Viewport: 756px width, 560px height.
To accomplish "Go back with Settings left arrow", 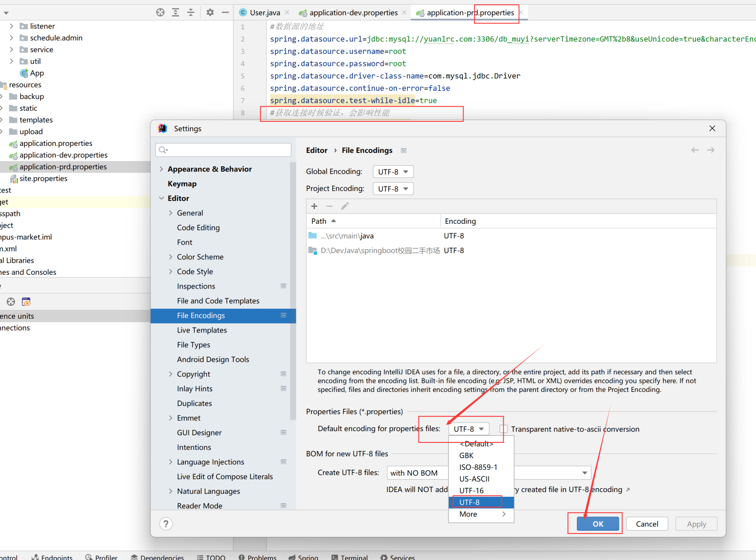I will 695,150.
